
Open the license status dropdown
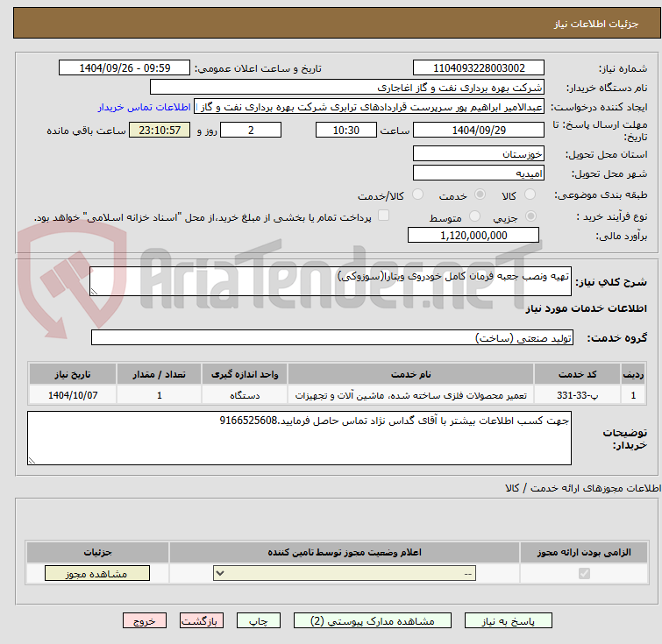(345, 574)
